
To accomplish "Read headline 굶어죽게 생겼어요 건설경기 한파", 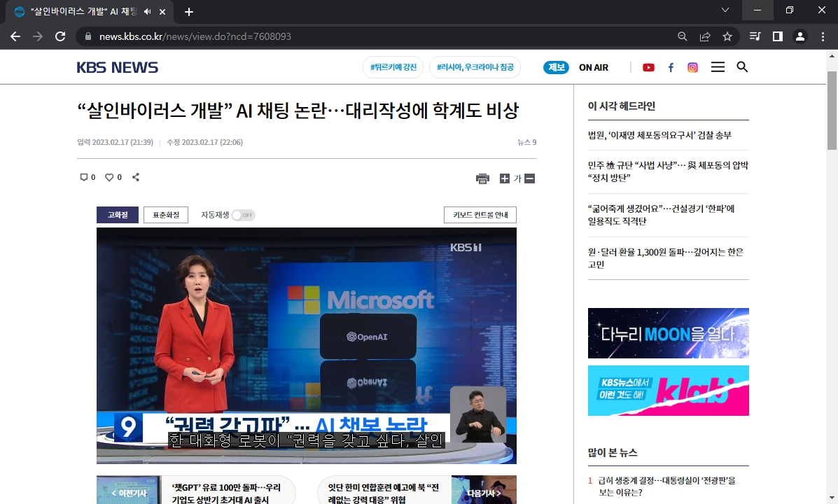I will pos(661,215).
